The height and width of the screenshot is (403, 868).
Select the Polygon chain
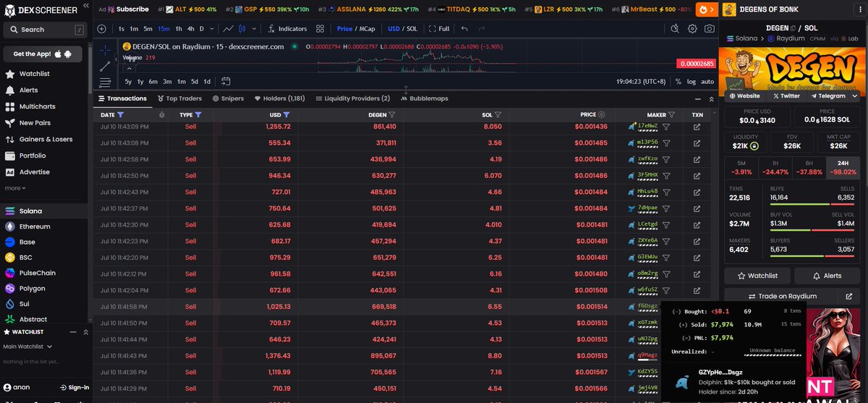[x=44, y=289]
